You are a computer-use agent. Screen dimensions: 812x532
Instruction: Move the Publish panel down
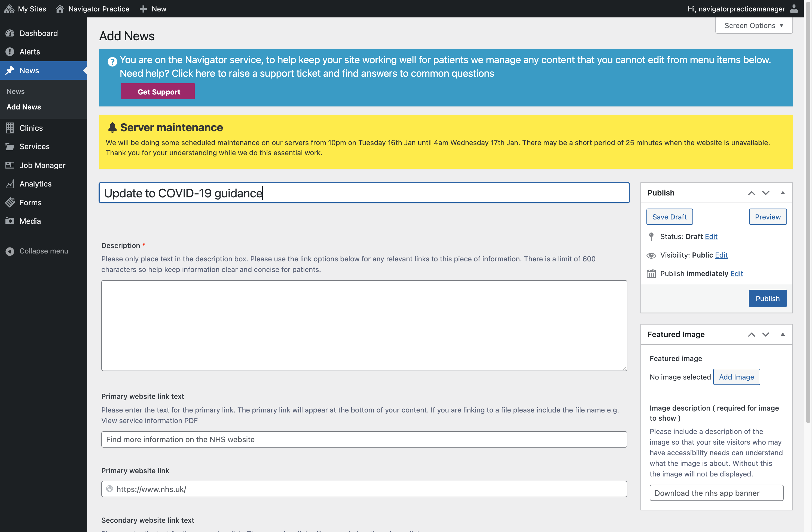(766, 193)
